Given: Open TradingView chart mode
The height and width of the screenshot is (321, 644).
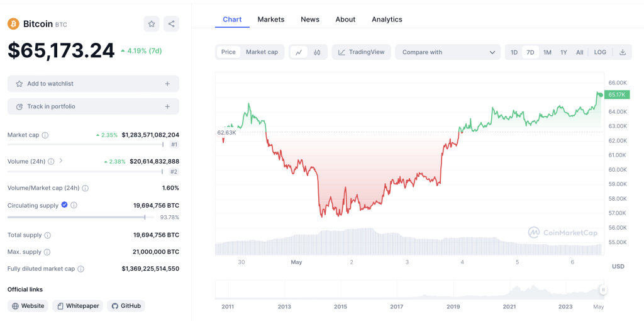Looking at the screenshot, I should point(362,52).
